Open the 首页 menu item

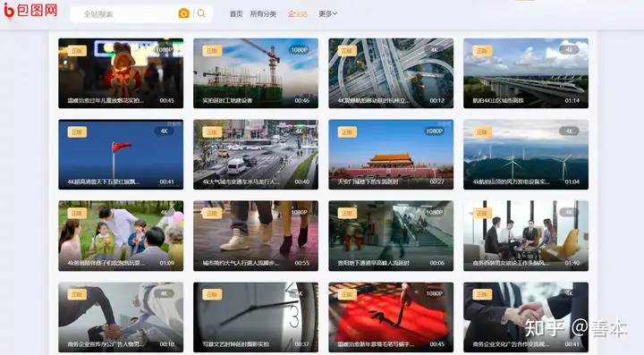(236, 14)
